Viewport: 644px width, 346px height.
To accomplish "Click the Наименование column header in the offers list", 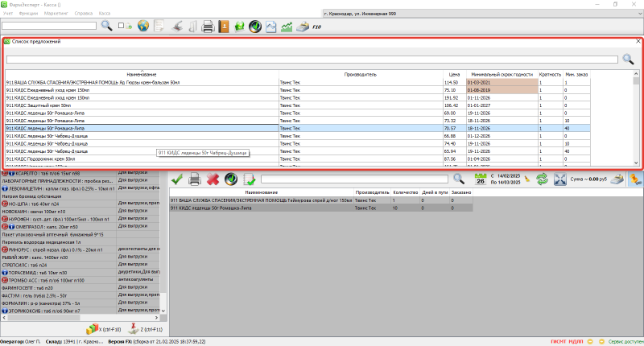I will [x=142, y=74].
